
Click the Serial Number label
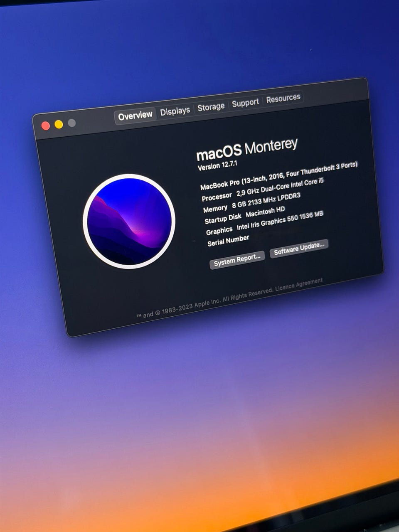[228, 240]
